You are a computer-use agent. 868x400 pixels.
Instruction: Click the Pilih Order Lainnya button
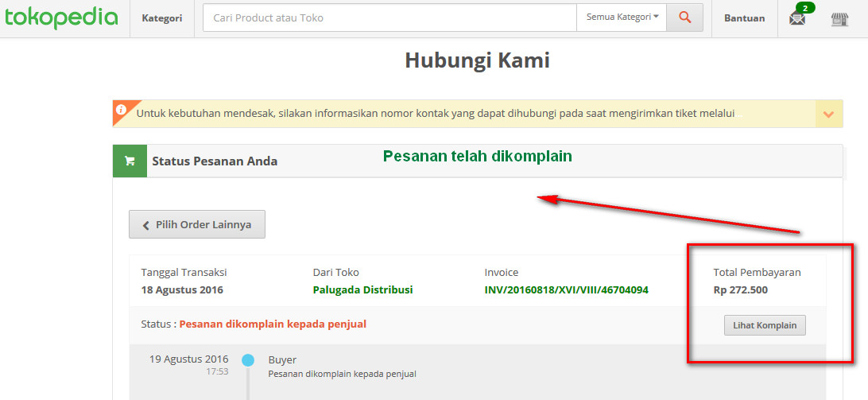tap(197, 224)
